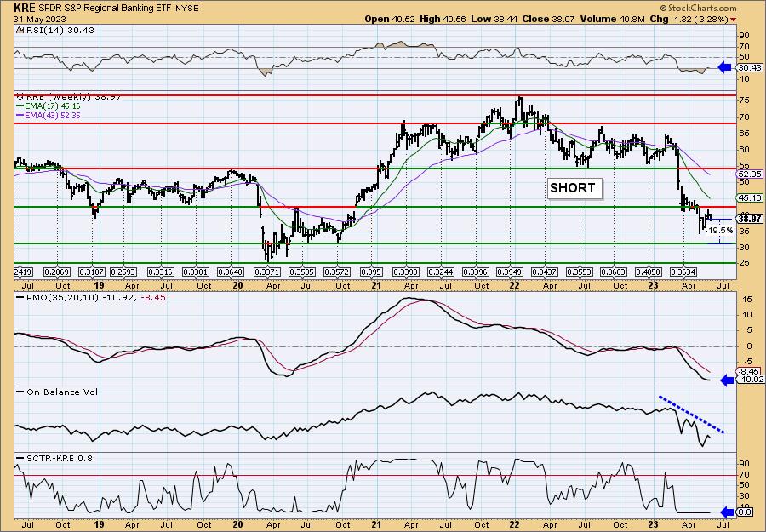Click the On Balance Vol legend label
The height and width of the screenshot is (532, 766).
click(57, 392)
